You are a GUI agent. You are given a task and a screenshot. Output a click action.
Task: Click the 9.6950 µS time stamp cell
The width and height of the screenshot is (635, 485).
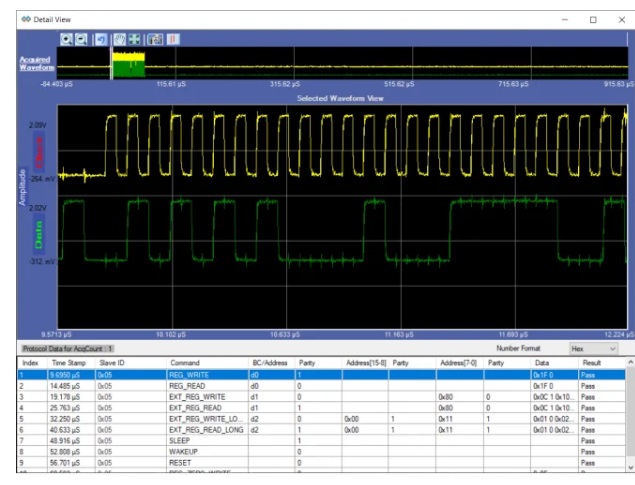click(x=71, y=375)
